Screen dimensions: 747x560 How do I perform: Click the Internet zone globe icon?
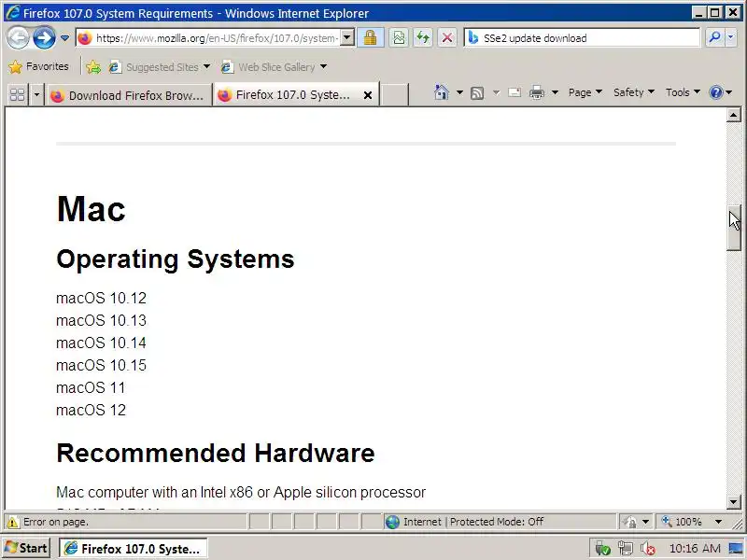392,523
